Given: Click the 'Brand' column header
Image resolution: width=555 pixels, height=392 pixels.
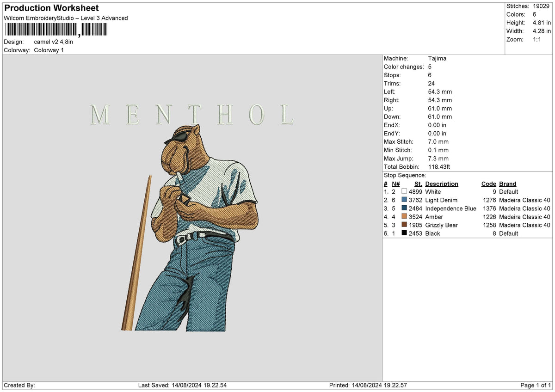Looking at the screenshot, I should click(x=507, y=184).
